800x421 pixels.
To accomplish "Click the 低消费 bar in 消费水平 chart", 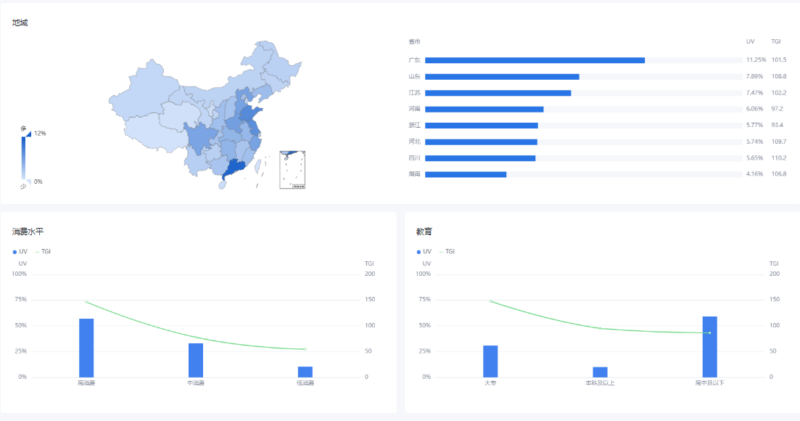I will click(x=305, y=372).
